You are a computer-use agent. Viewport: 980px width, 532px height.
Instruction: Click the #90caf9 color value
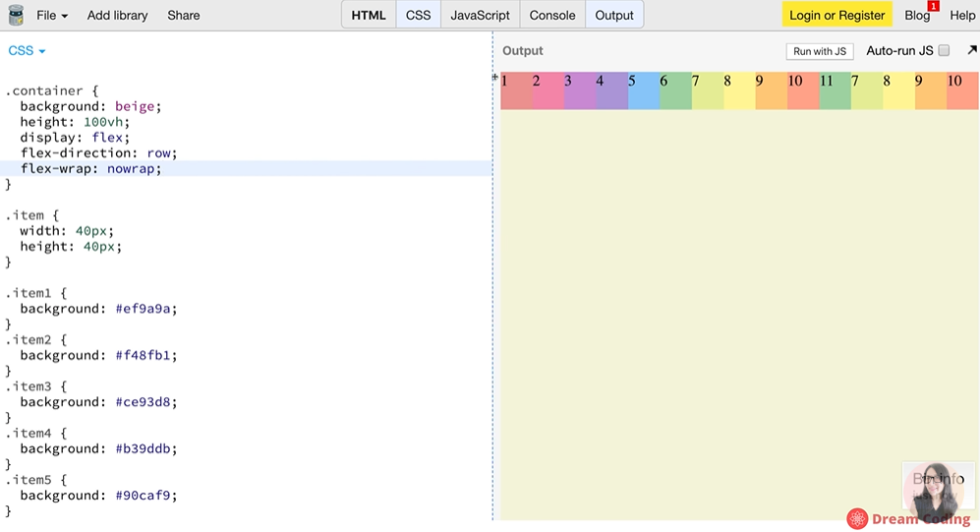click(144, 495)
